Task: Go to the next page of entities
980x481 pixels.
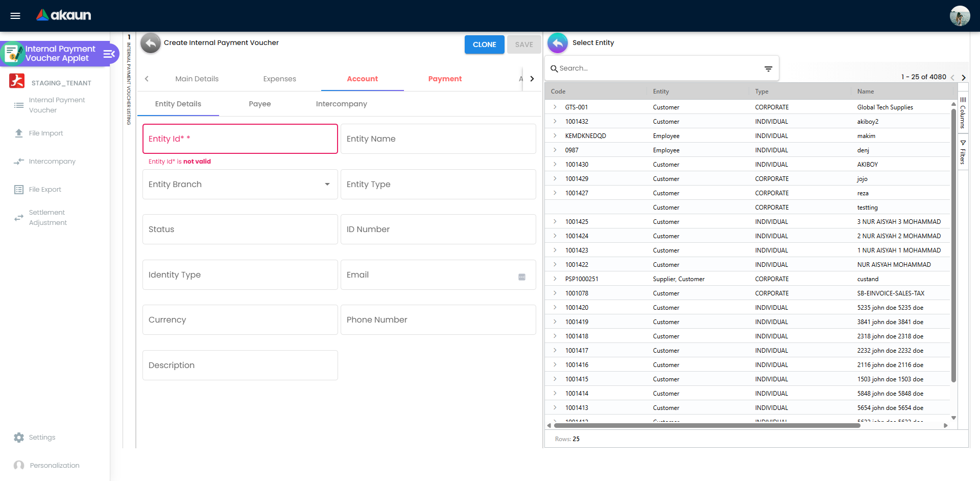Action: pyautogui.click(x=964, y=77)
